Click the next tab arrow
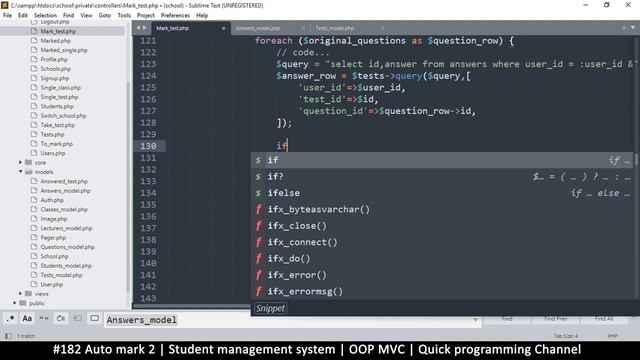 pyautogui.click(x=144, y=28)
